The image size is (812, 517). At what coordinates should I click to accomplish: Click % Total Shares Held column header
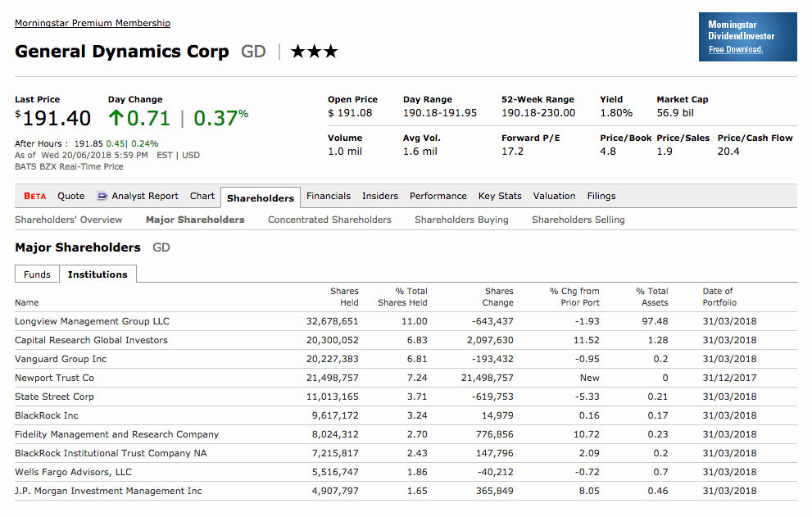coord(402,297)
